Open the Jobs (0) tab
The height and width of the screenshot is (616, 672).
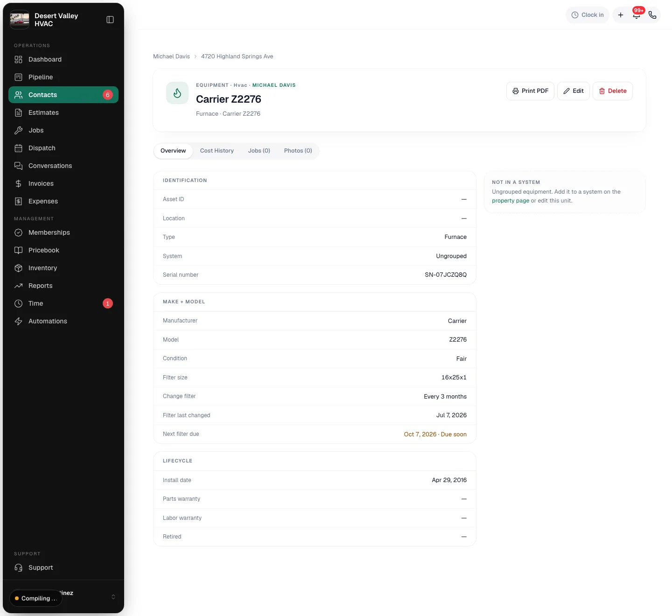259,151
